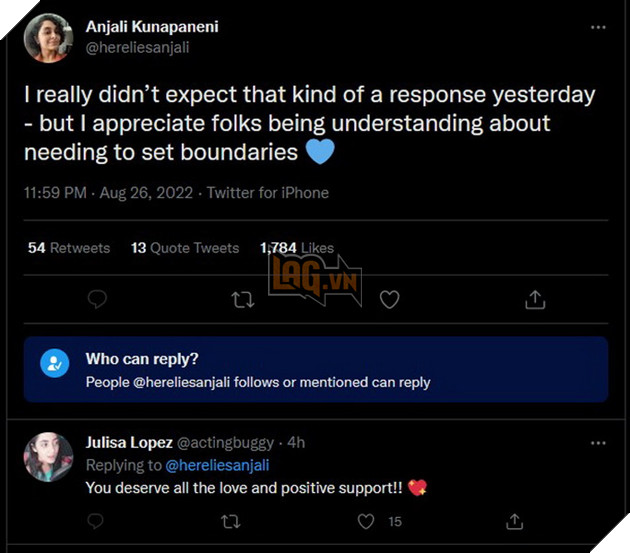Image resolution: width=630 pixels, height=553 pixels.
Task: Open Julisa Lopez's avatar
Action: (48, 457)
